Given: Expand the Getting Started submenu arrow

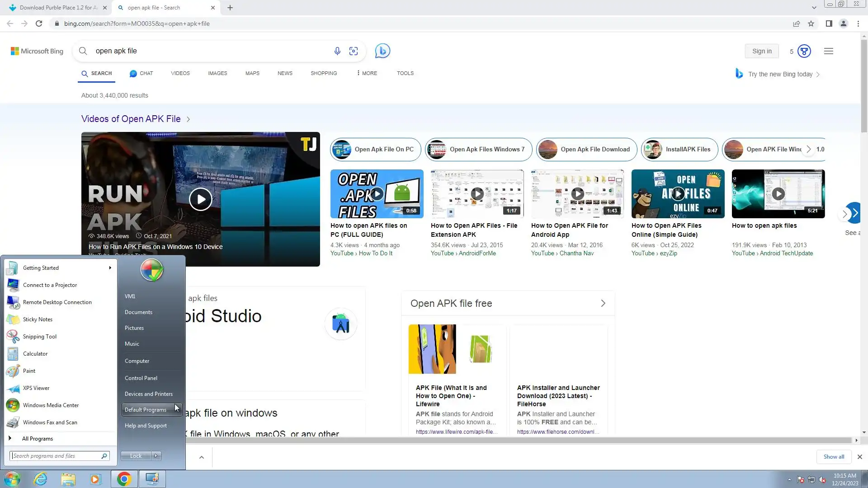Looking at the screenshot, I should (x=110, y=268).
